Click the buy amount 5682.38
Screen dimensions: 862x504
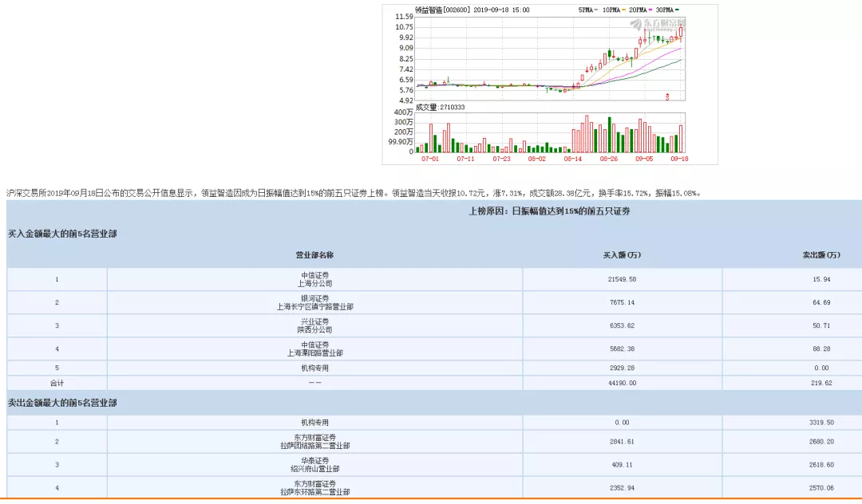(622, 348)
